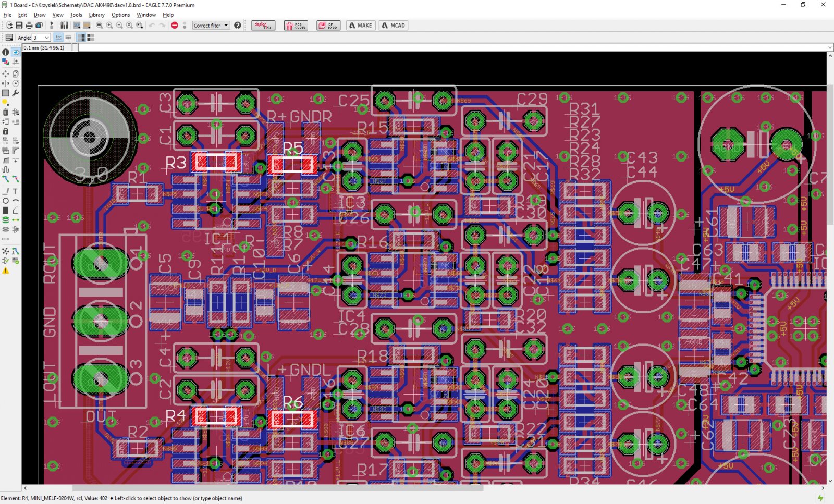Open the Draw menu
Image resolution: width=834 pixels, height=504 pixels.
coord(40,15)
